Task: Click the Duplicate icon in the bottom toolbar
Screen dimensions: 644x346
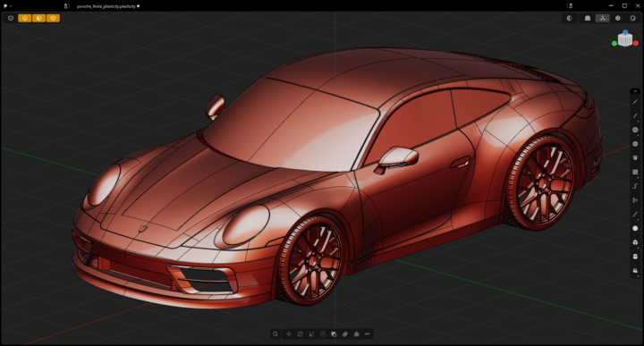Action: 323,334
